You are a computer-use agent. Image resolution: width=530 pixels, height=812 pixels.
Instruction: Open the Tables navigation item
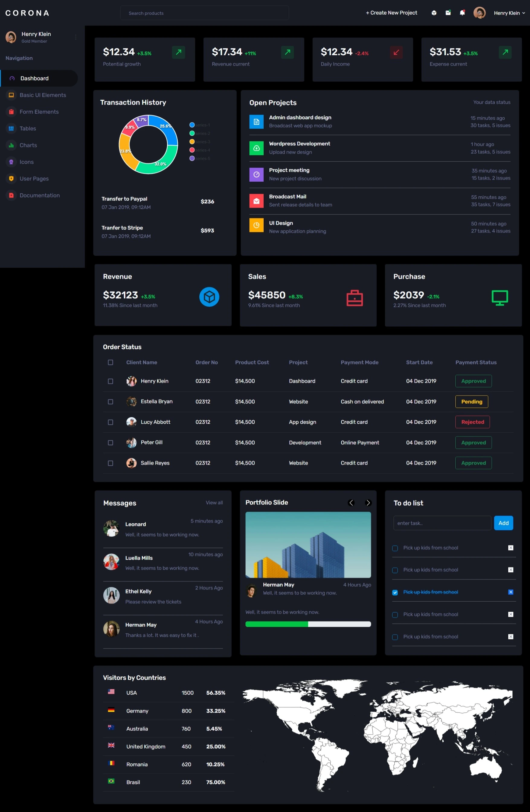click(x=27, y=129)
